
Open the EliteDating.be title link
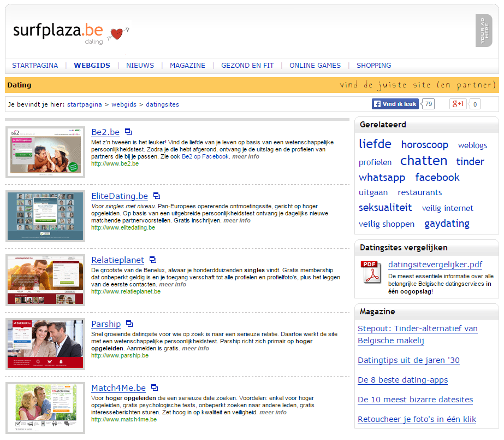pyautogui.click(x=120, y=196)
